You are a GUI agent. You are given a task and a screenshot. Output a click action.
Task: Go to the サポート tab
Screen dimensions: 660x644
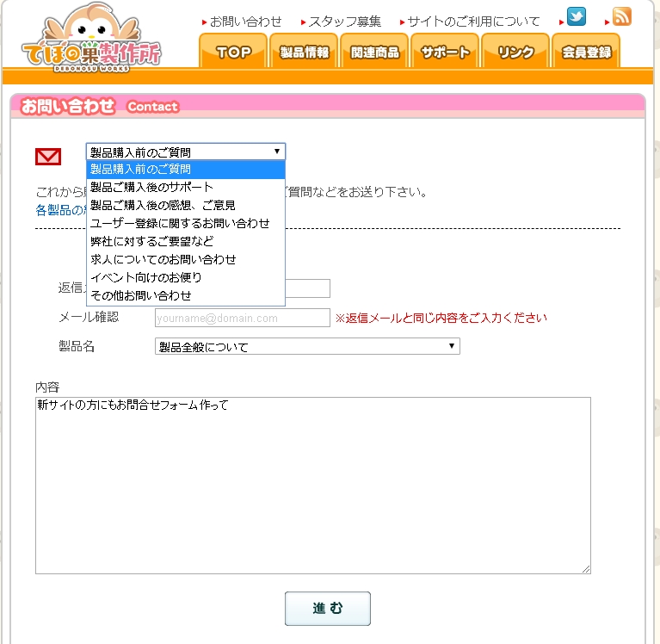tap(445, 53)
